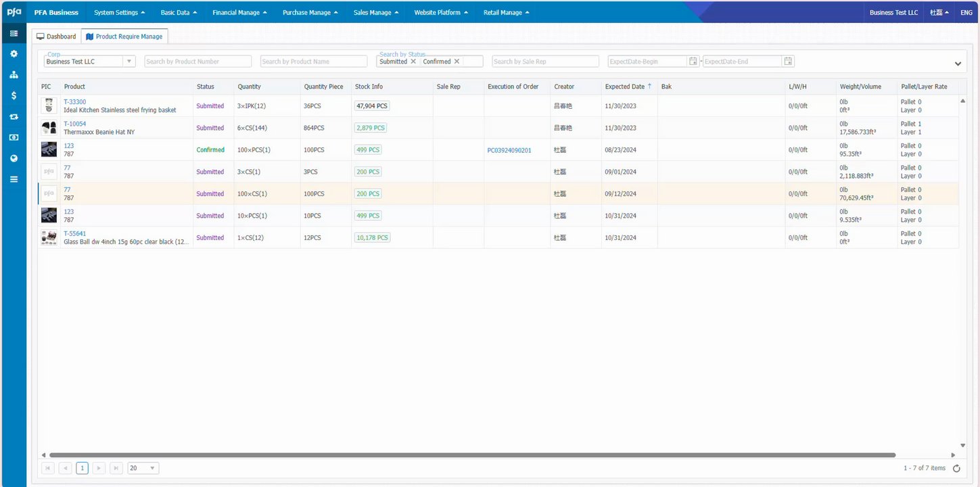Open the ExpectDate-End calendar picker

[788, 62]
